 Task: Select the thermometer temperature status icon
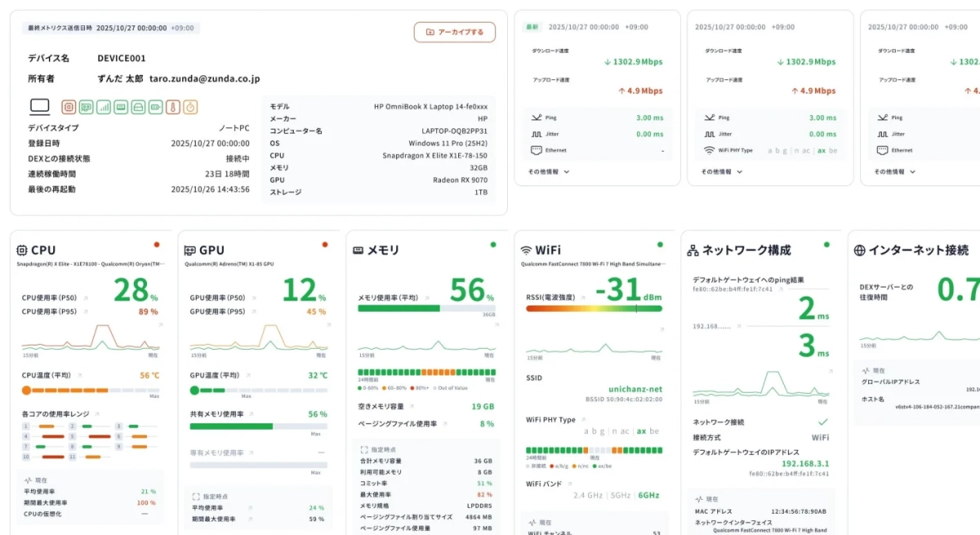(172, 106)
